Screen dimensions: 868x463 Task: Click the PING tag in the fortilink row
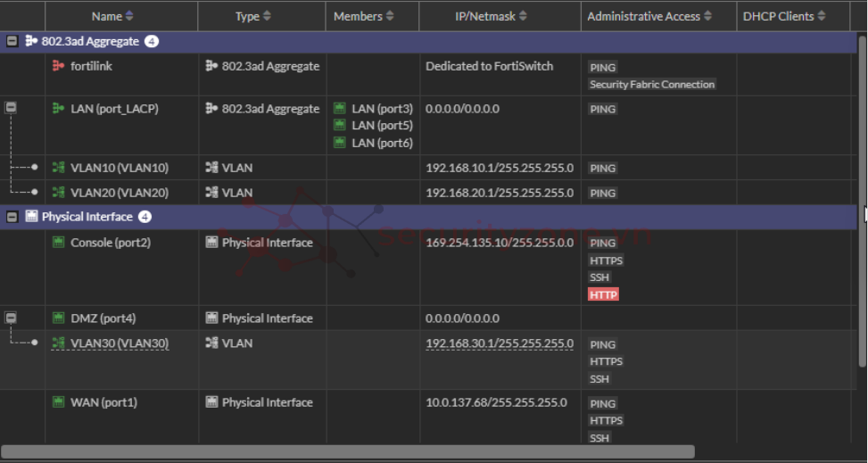click(603, 68)
